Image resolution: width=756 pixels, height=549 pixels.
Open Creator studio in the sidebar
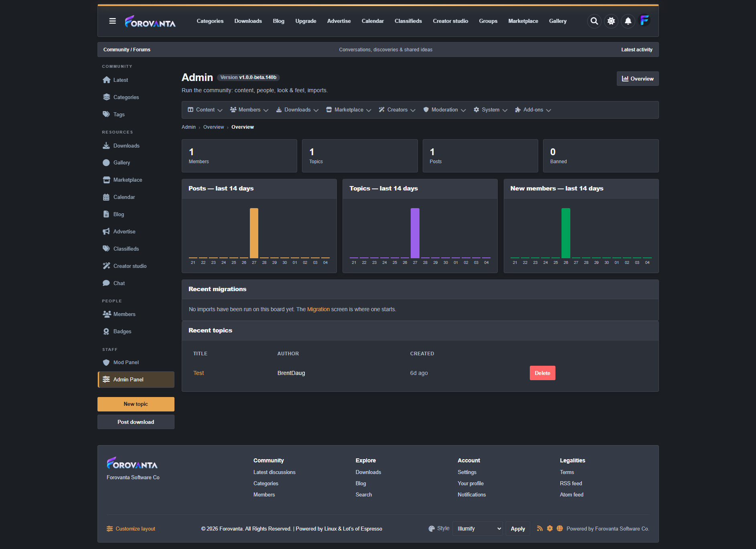[136, 266]
